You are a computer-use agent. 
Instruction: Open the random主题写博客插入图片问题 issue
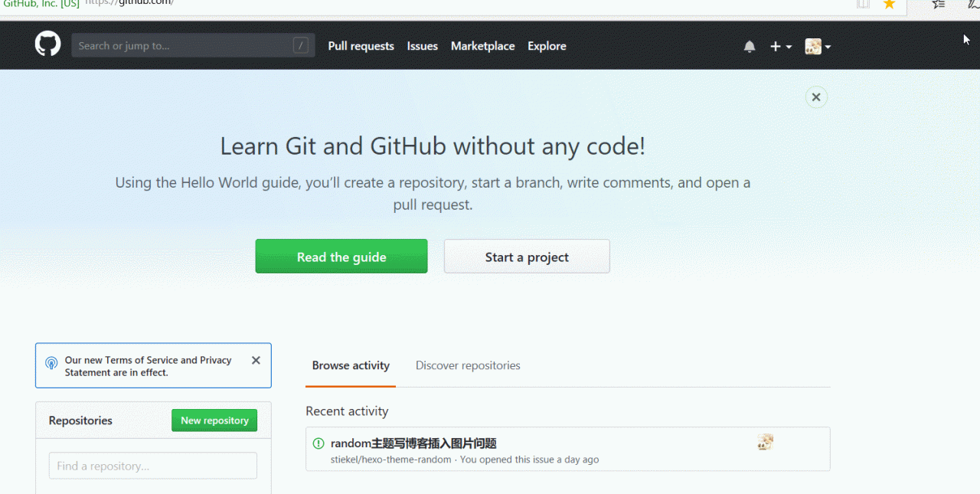(x=413, y=443)
